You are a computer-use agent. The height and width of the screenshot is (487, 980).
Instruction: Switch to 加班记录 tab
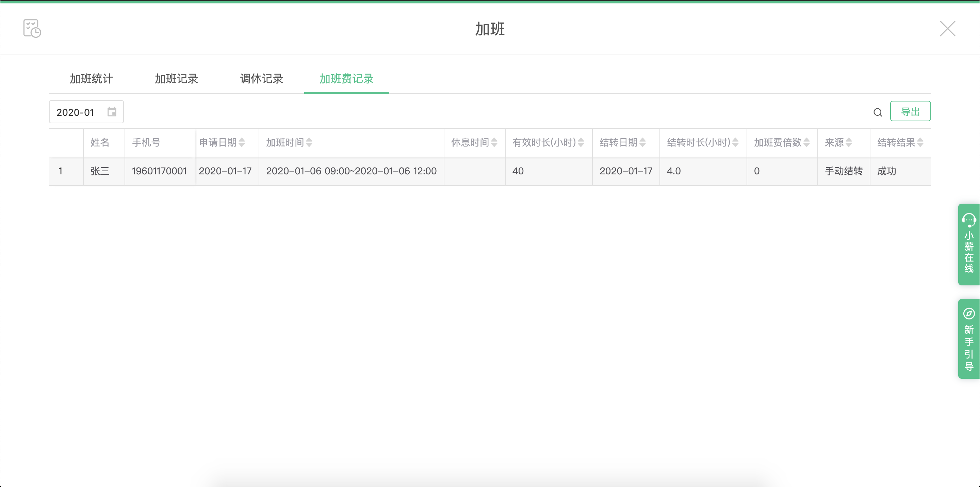click(177, 79)
